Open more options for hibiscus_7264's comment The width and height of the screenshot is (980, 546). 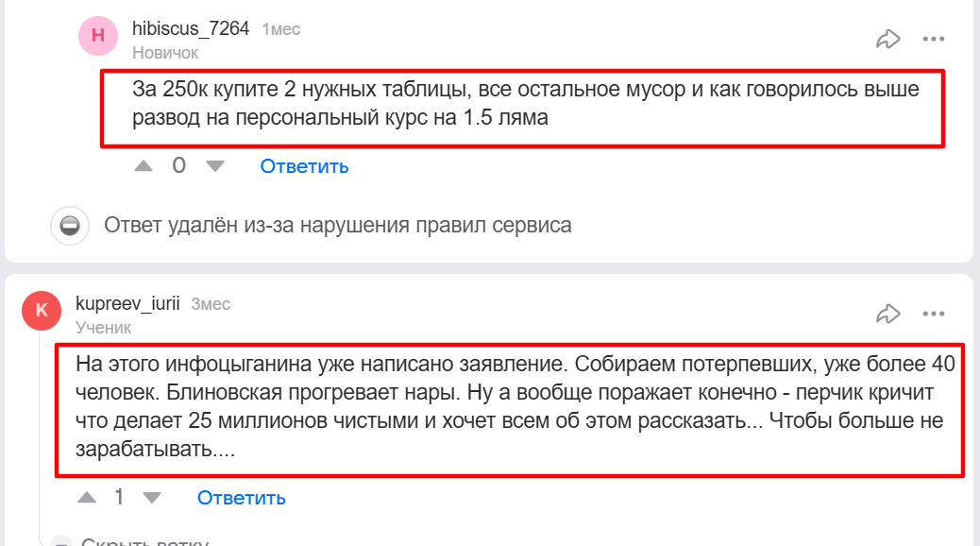coord(933,39)
